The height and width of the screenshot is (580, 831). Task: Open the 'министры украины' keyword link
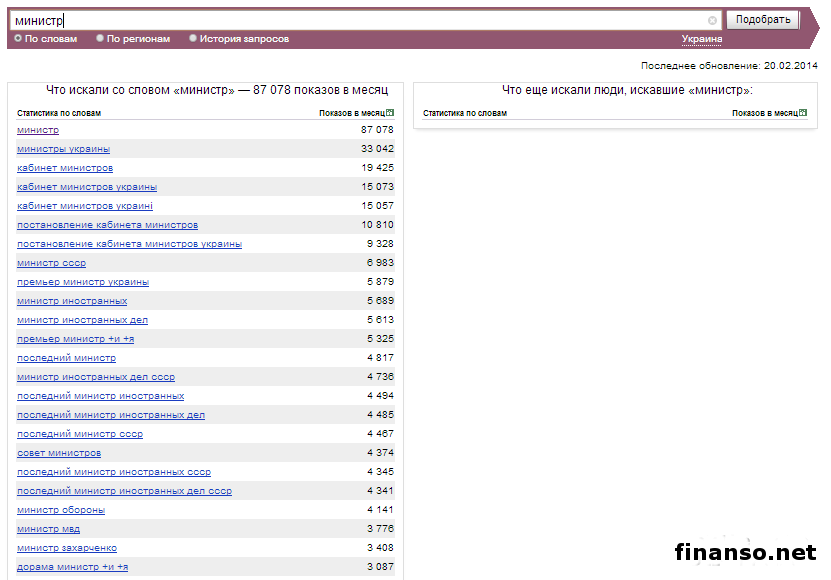(x=63, y=149)
